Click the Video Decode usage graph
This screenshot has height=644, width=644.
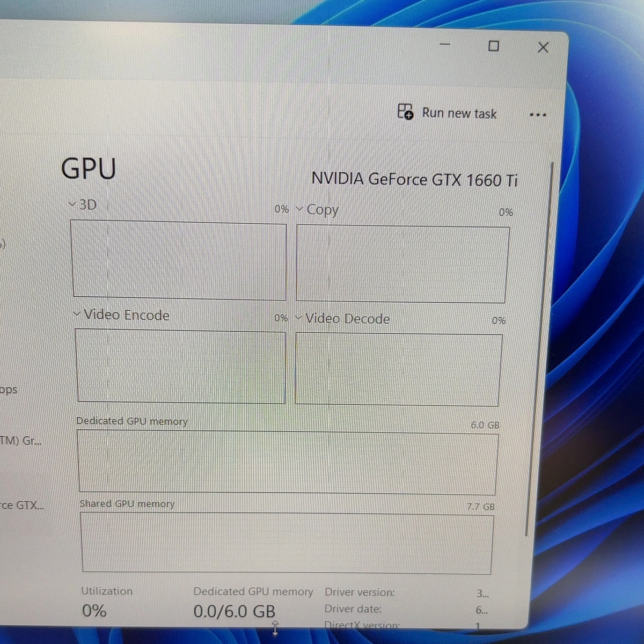(x=398, y=370)
